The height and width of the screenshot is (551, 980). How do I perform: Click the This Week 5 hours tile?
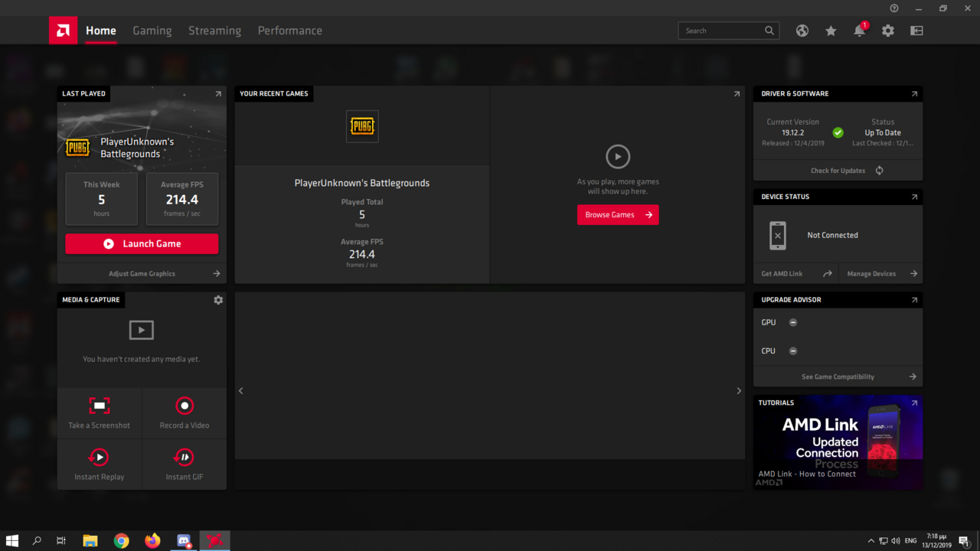click(101, 199)
